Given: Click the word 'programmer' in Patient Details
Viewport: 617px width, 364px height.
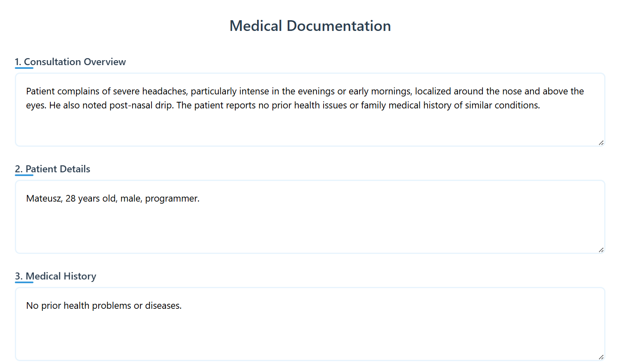Looking at the screenshot, I should 171,199.
